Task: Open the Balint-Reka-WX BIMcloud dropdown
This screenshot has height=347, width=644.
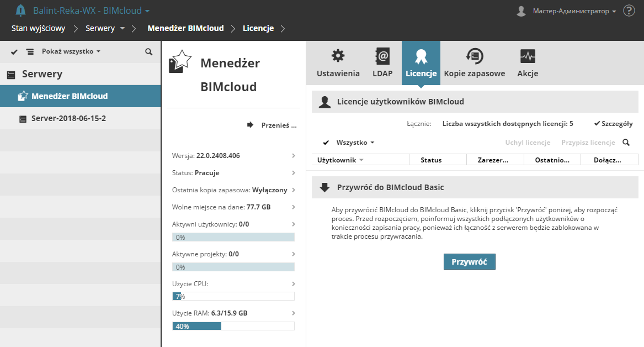Action: pos(91,10)
